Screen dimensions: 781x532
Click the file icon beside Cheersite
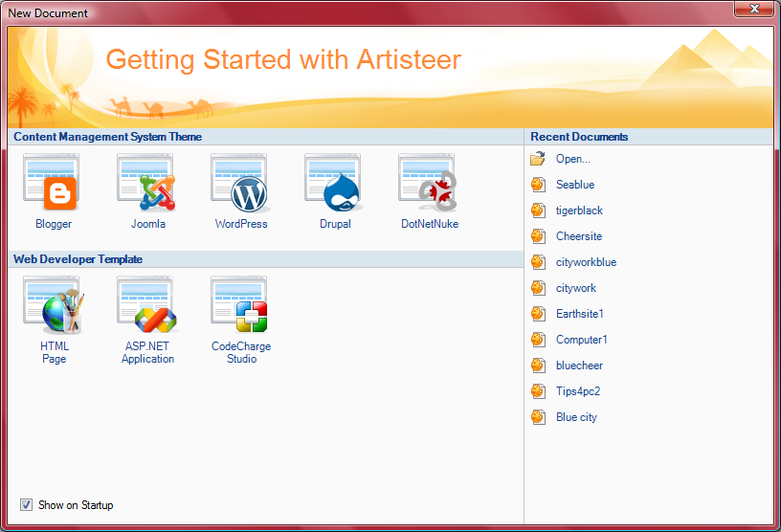tap(538, 236)
